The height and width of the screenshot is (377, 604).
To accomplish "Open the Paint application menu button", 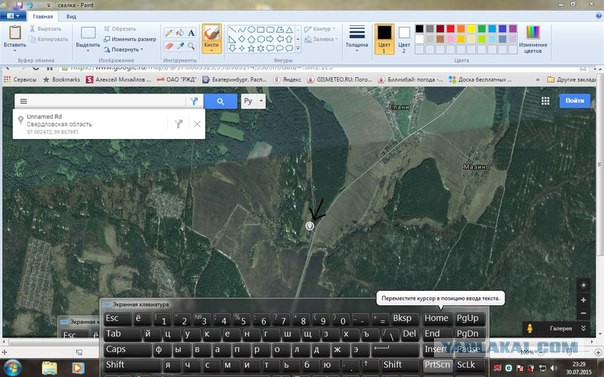I will 13,16.
